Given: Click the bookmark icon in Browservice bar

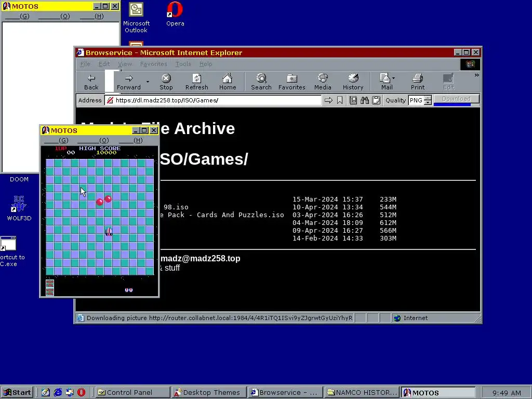Looking at the screenshot, I should pyautogui.click(x=340, y=100).
